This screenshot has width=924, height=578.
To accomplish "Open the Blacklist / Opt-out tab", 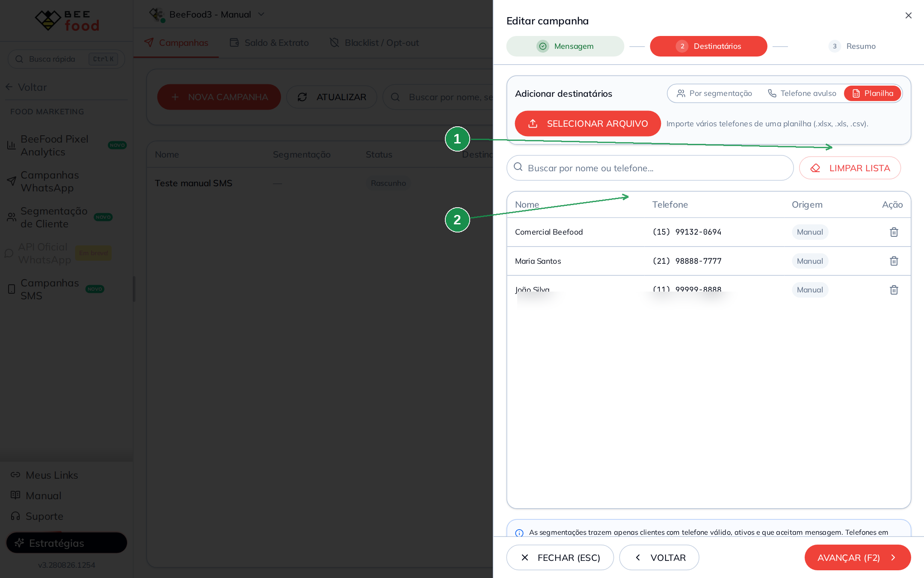I will (374, 43).
